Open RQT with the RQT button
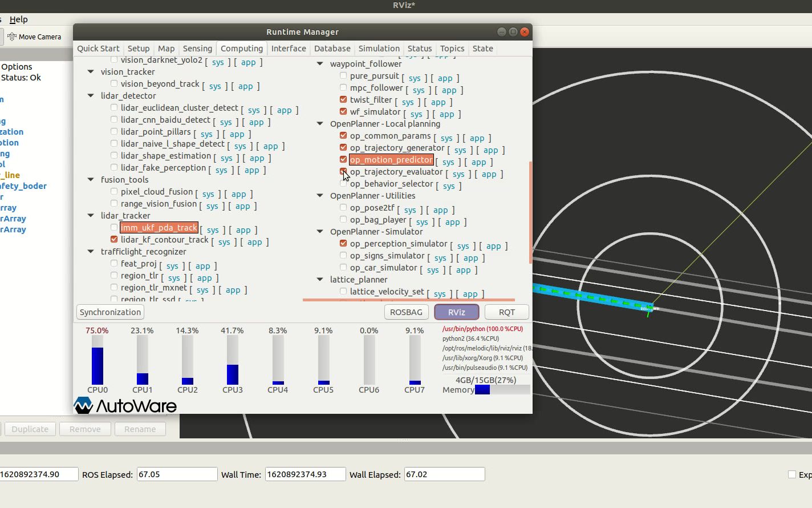Viewport: 812px width, 508px height. point(506,312)
